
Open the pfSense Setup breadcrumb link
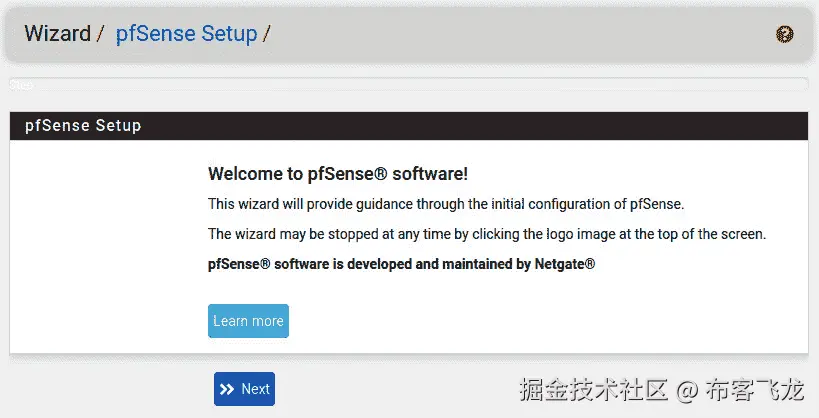coord(186,34)
